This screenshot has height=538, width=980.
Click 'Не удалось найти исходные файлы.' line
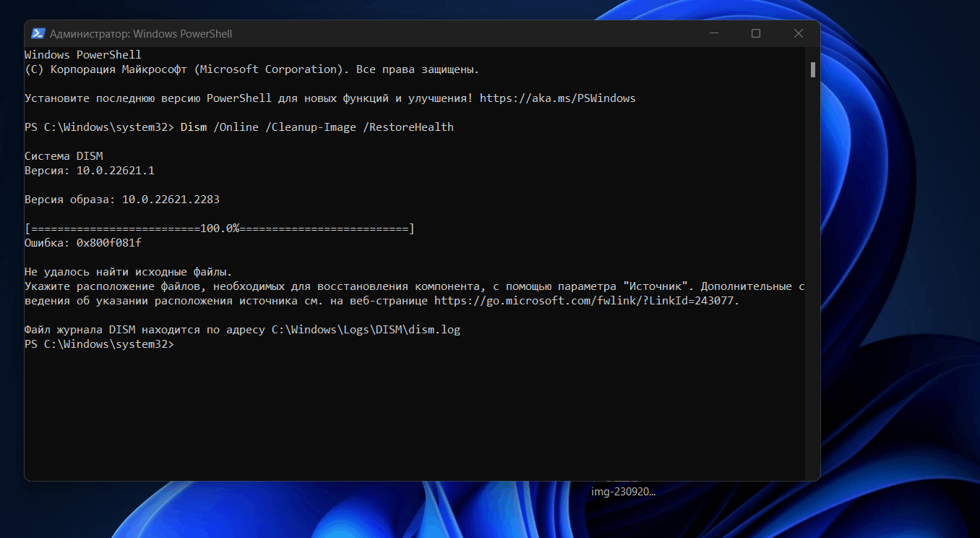pos(129,272)
